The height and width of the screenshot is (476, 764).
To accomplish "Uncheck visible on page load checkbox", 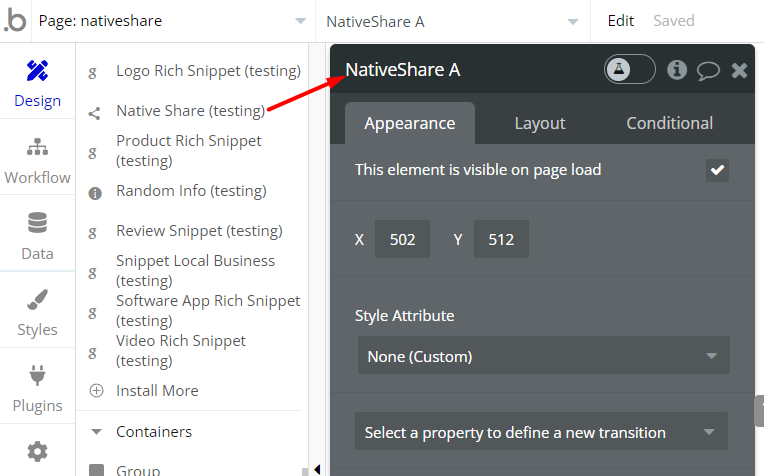I will [x=717, y=170].
